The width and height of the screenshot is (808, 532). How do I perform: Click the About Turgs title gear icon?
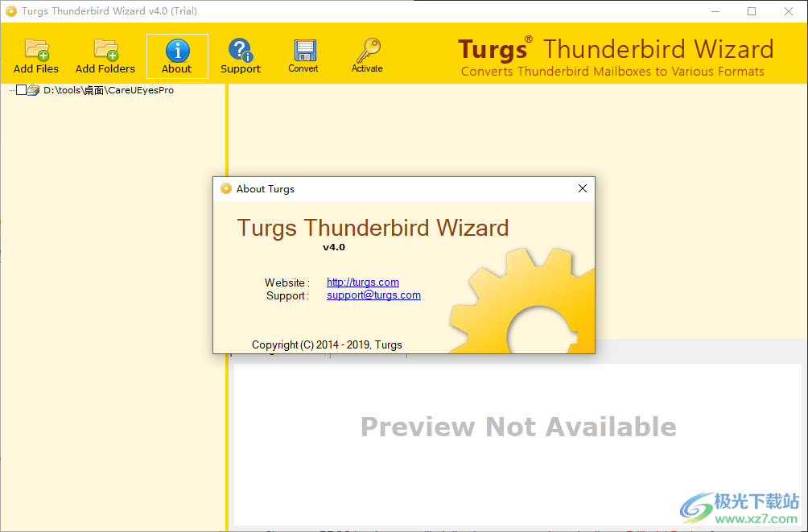click(x=225, y=188)
